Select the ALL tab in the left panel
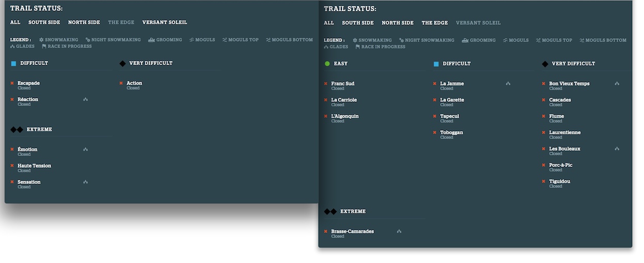Screen dimensions: 644x263 (x=15, y=23)
